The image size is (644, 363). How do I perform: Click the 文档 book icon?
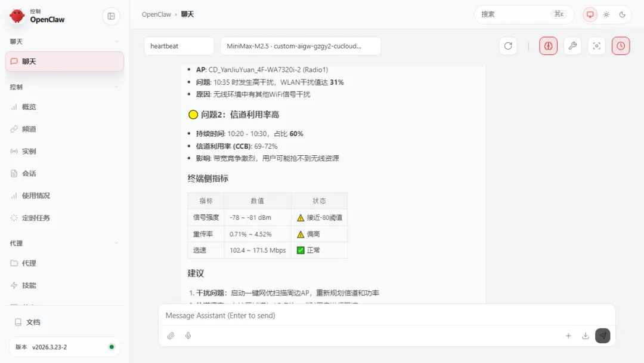18,322
